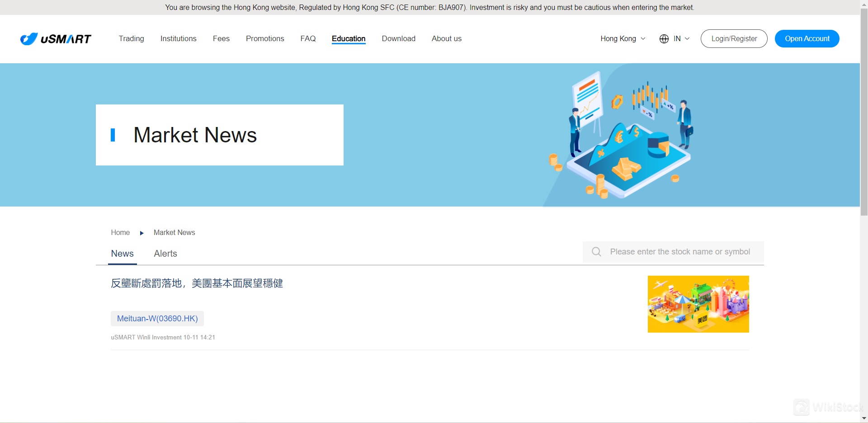Open the Education menu
The width and height of the screenshot is (868, 423).
pyautogui.click(x=349, y=39)
